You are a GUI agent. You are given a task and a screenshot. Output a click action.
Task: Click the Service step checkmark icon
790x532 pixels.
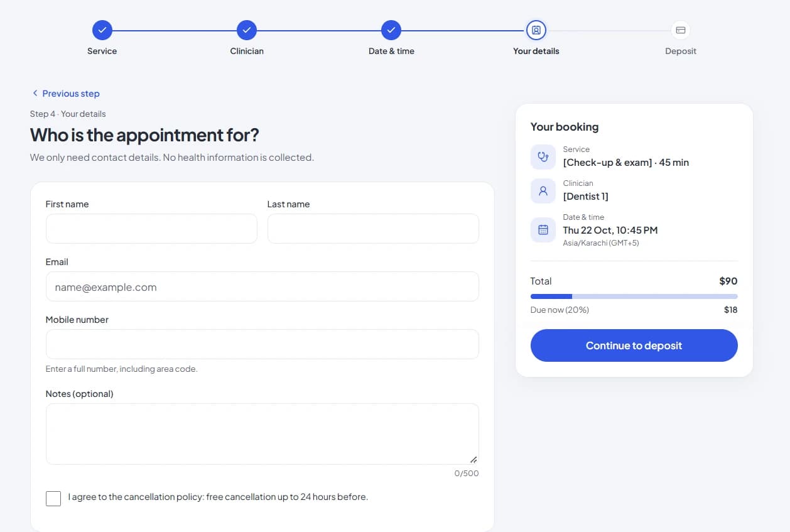(x=102, y=30)
